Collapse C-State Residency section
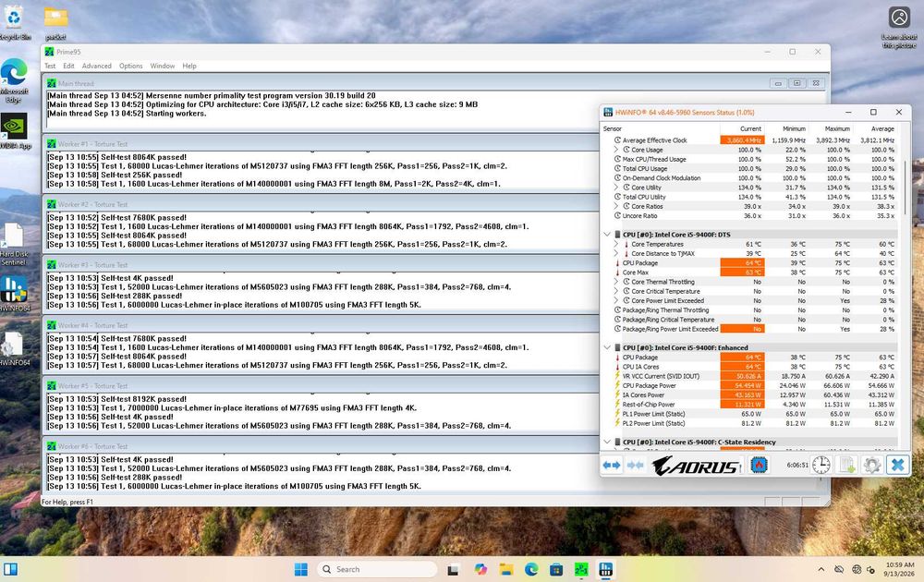Viewport: 924px width, 582px height. [607, 442]
